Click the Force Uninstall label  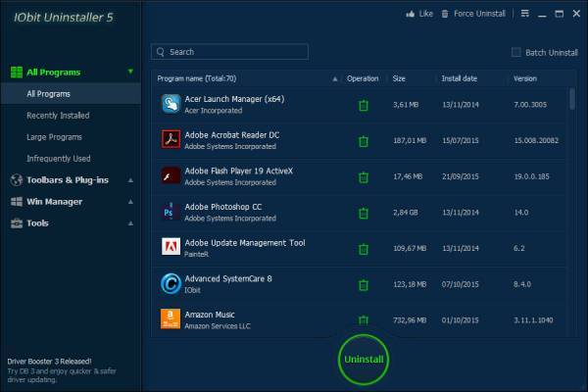click(x=479, y=14)
